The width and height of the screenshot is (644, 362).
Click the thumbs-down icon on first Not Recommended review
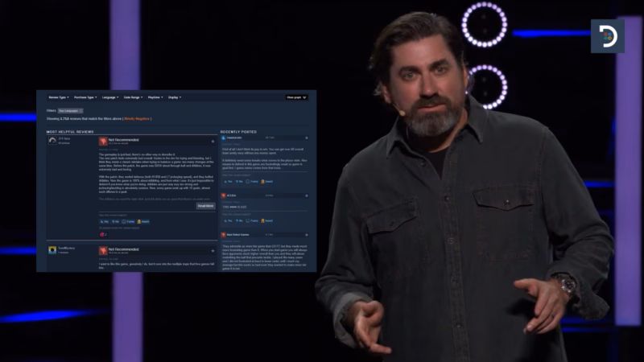(x=103, y=142)
